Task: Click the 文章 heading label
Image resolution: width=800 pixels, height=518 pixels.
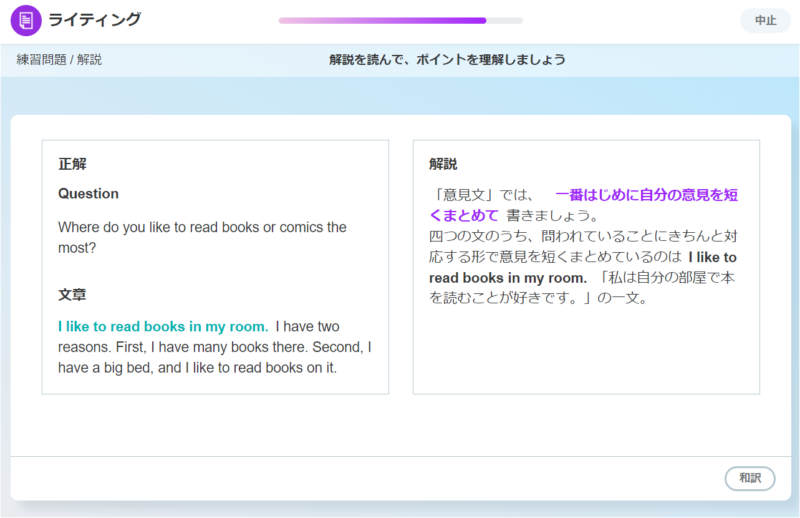Action: [72, 295]
